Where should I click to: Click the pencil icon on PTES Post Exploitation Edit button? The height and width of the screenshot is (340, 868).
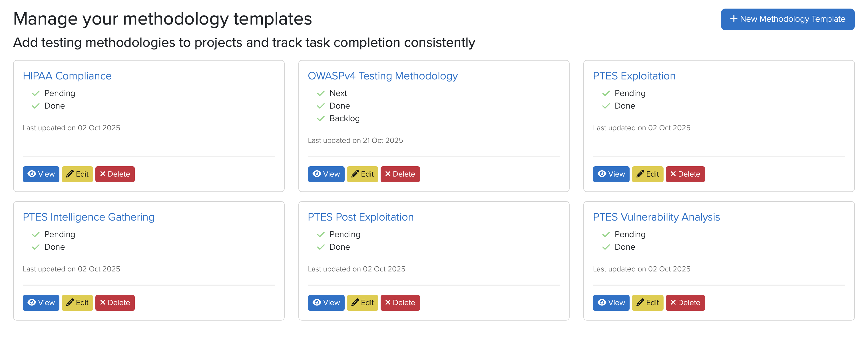[355, 303]
